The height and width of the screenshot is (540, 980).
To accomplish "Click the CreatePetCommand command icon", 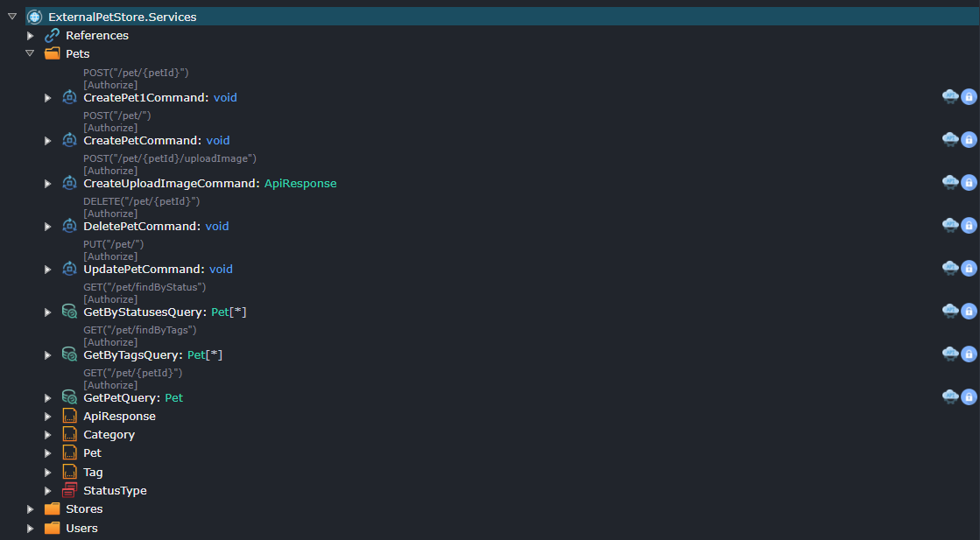I will (x=69, y=140).
